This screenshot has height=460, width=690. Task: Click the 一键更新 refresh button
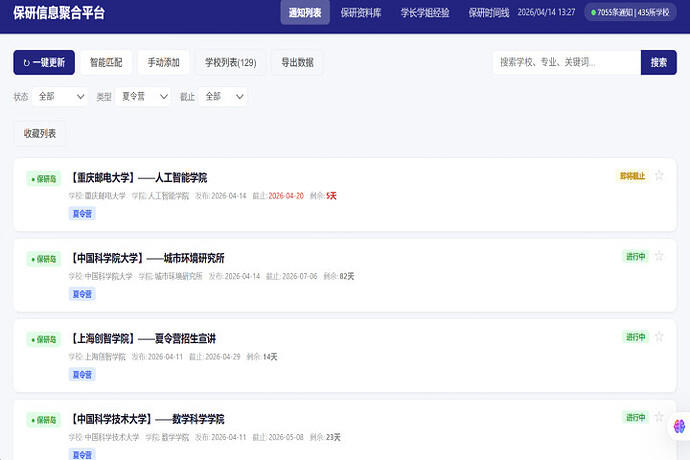(x=44, y=62)
